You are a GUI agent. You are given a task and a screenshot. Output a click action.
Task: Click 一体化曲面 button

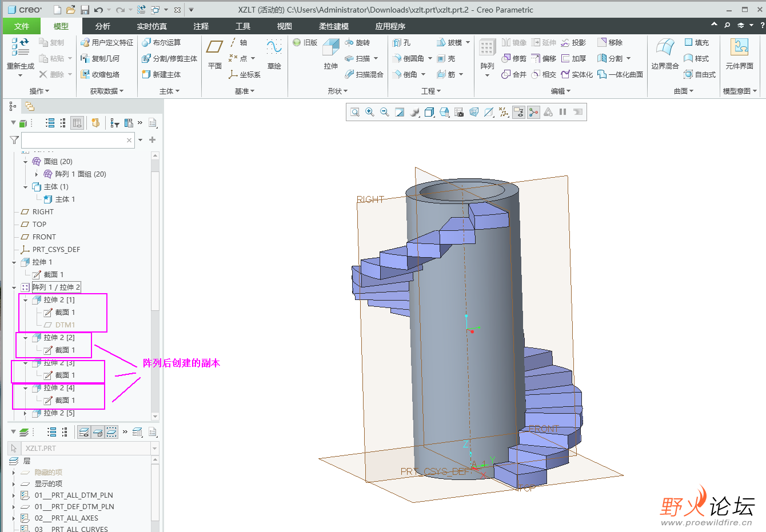[620, 75]
